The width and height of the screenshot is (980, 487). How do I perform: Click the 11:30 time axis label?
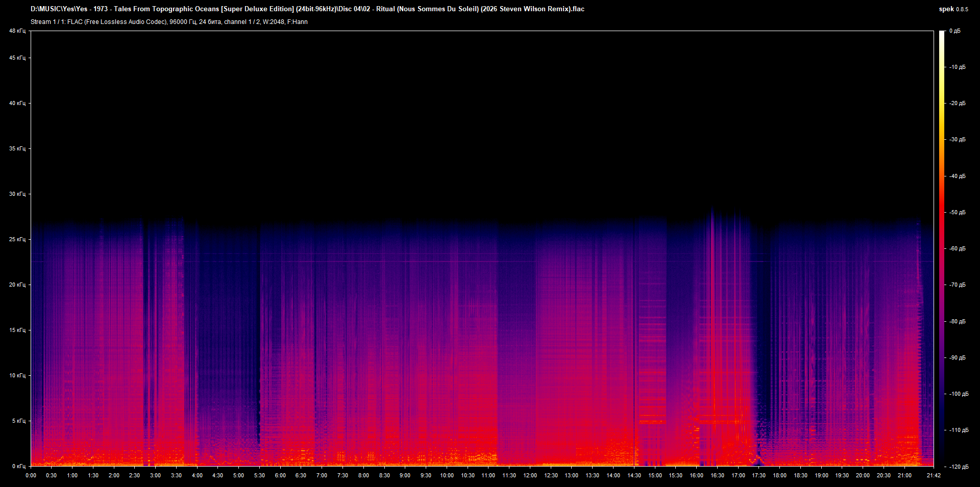pos(509,475)
